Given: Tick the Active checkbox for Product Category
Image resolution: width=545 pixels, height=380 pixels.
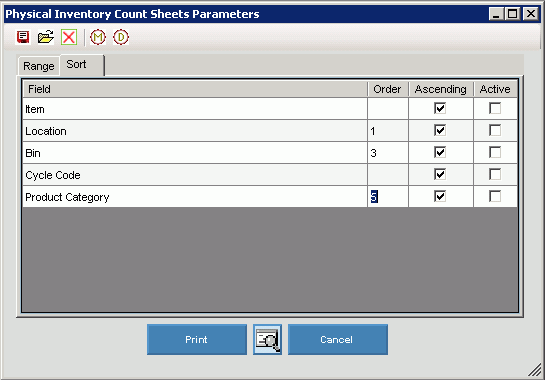Looking at the screenshot, I should click(495, 196).
